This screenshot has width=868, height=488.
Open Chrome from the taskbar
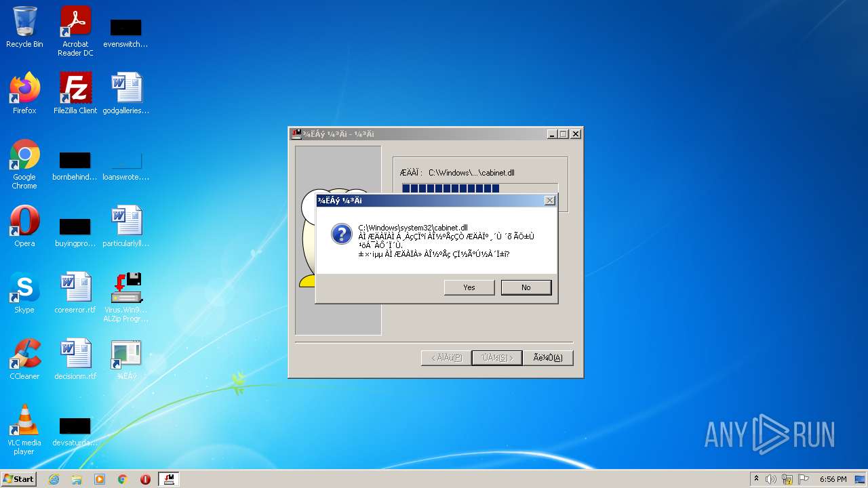[x=123, y=479]
